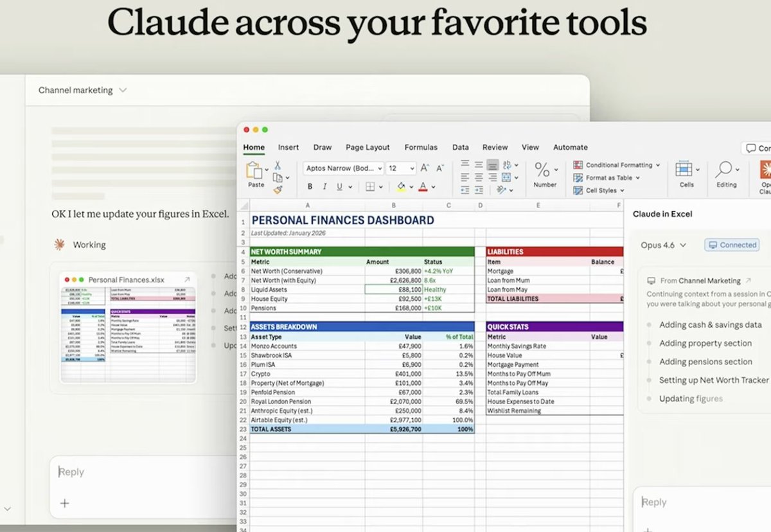
Task: Click the Align Left icon
Action: coord(465,177)
